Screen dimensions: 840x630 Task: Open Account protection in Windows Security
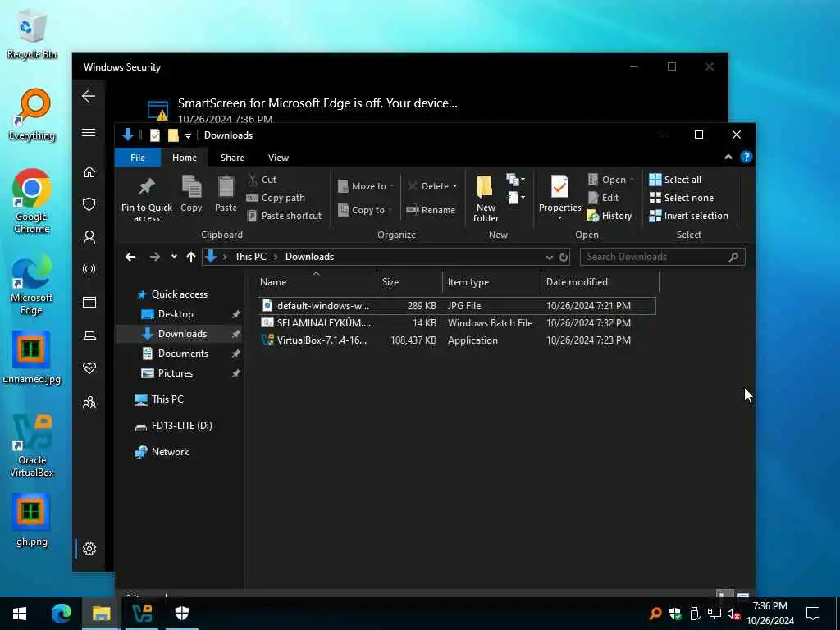tap(89, 237)
